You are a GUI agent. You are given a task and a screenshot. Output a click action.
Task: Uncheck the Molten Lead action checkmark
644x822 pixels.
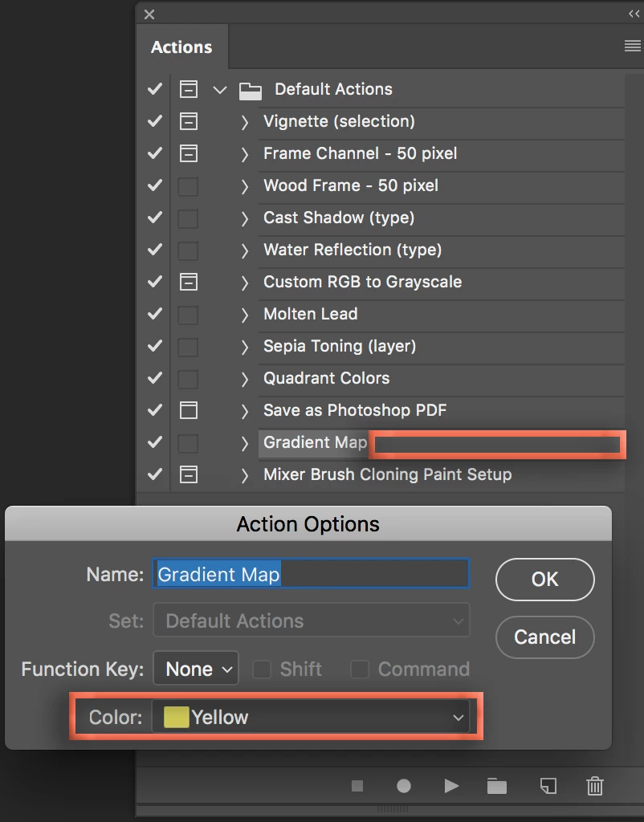pyautogui.click(x=155, y=314)
